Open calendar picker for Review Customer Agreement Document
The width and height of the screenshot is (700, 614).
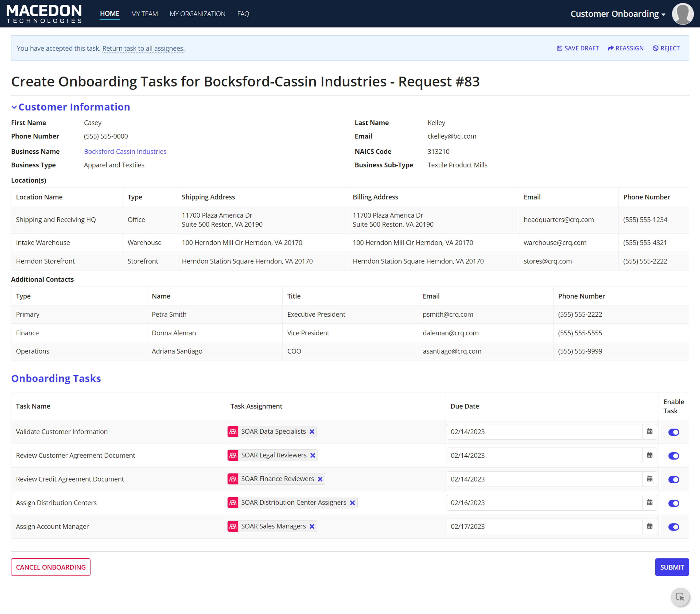coord(650,455)
